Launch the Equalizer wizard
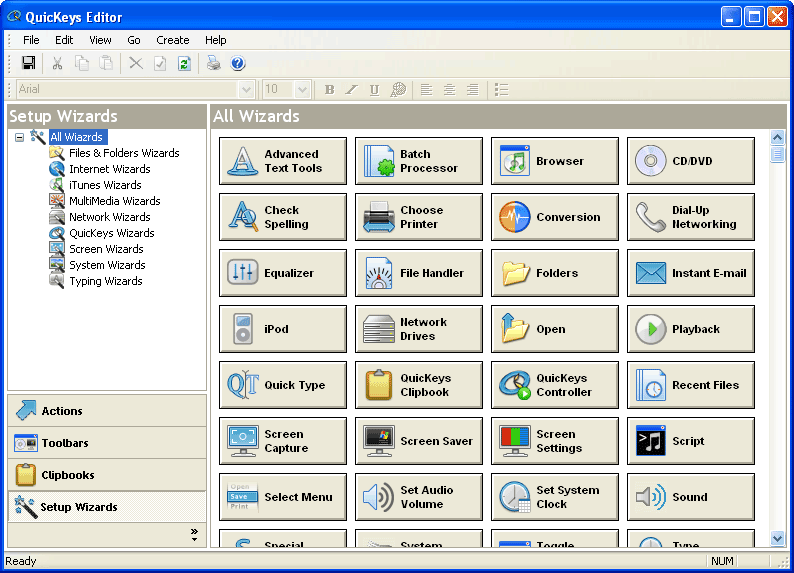Viewport: 794px width, 573px height. (x=283, y=273)
